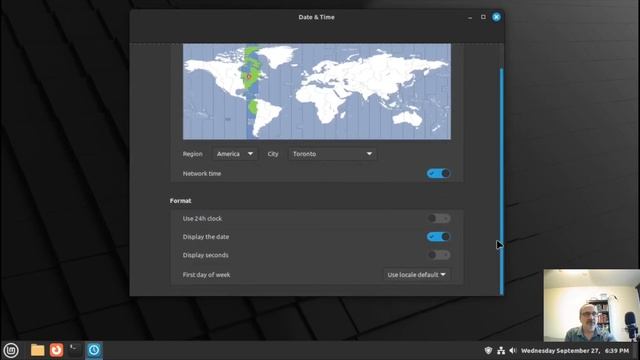The height and width of the screenshot is (360, 640).
Task: Open the orange Firefox icon in taskbar
Action: [56, 350]
